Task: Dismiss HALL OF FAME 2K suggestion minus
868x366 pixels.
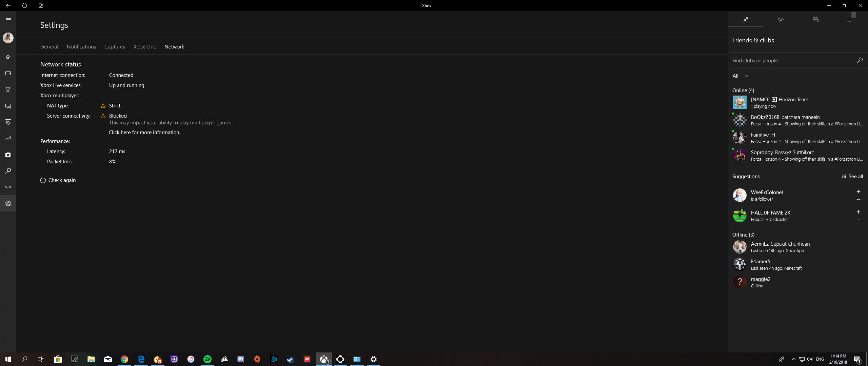Action: 859,220
